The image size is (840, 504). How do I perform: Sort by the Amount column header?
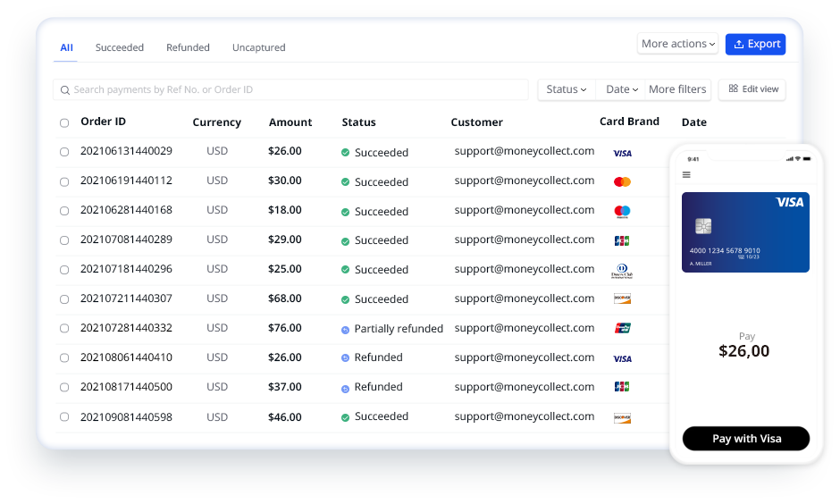290,122
